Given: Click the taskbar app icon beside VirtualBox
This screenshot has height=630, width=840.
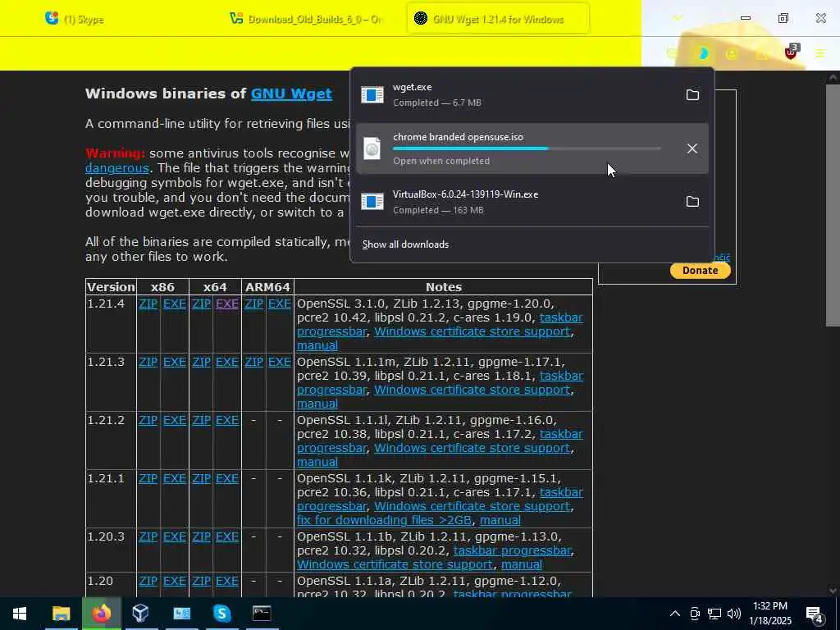Looking at the screenshot, I should point(181,614).
